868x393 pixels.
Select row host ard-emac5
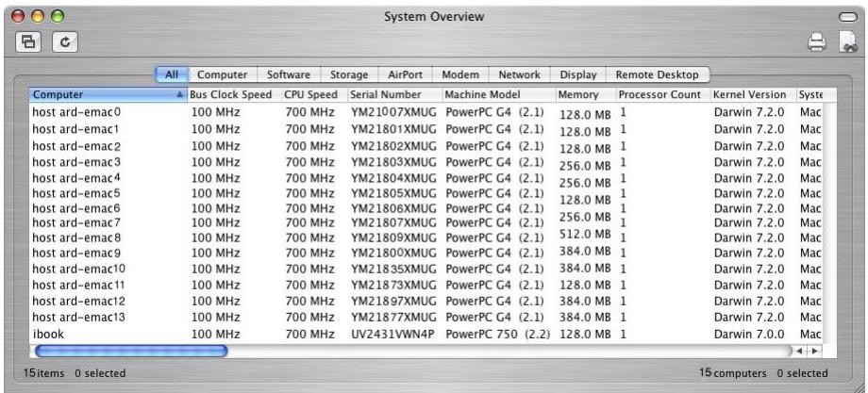tap(426, 193)
